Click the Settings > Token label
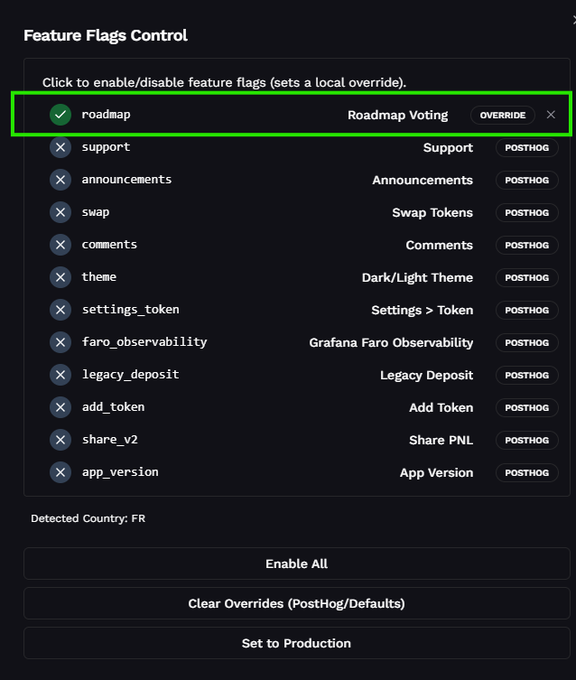Screen dimensions: 576x680 422,311
